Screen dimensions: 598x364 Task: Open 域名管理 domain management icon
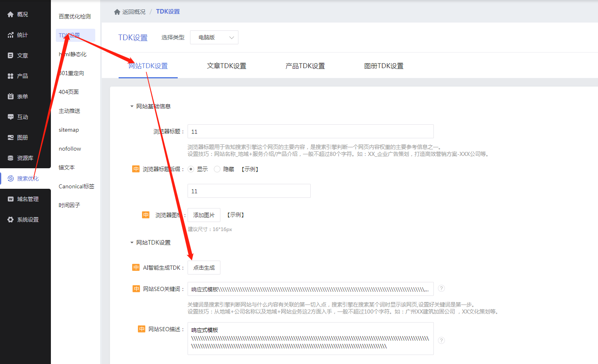point(11,199)
